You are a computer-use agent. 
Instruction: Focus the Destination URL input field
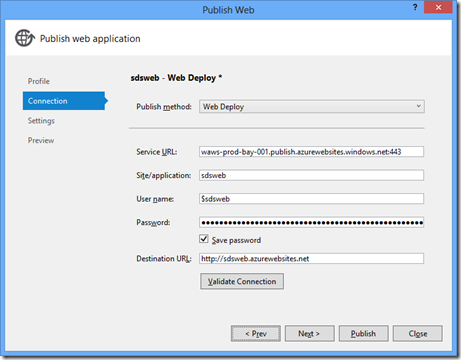tap(311, 259)
